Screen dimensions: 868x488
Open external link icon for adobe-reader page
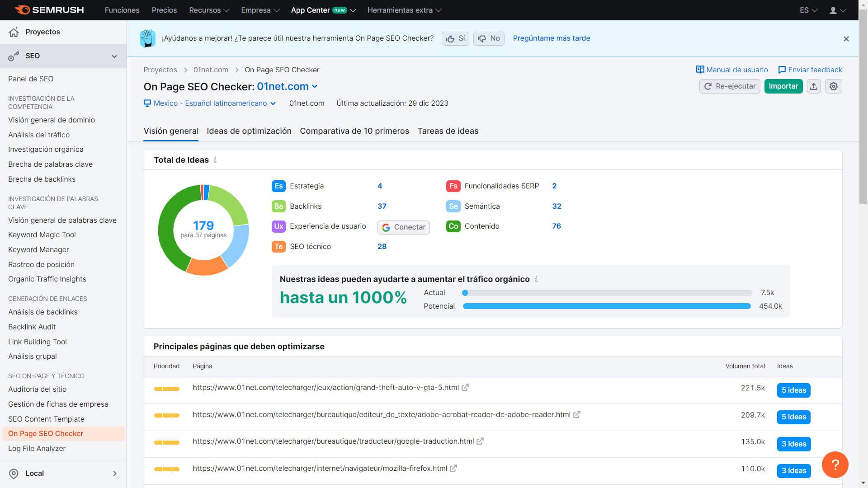[x=576, y=415]
